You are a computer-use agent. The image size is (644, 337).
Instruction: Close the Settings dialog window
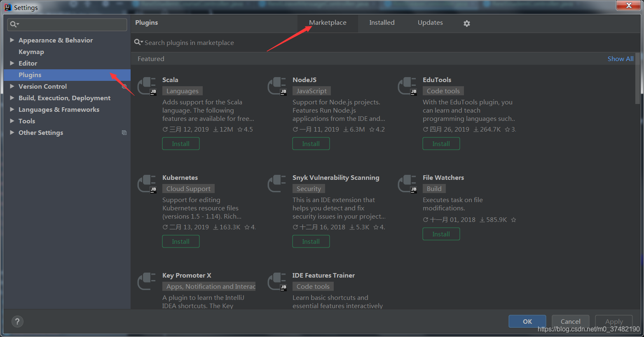click(x=628, y=5)
